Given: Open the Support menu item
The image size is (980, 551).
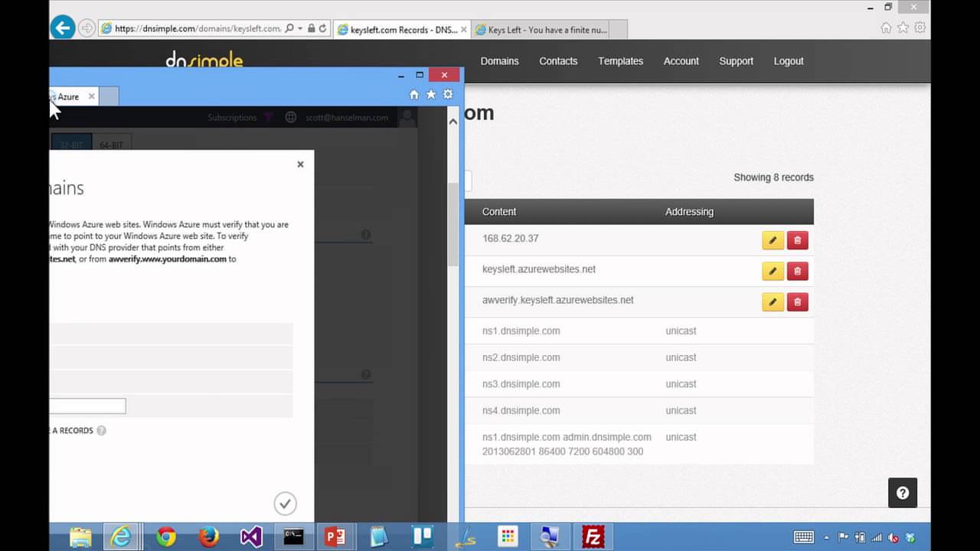Looking at the screenshot, I should 736,61.
